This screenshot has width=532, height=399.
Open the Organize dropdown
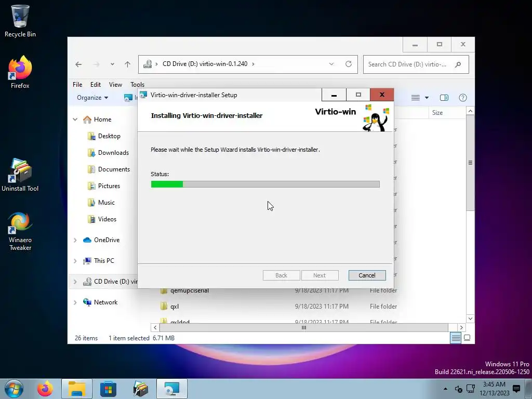coord(92,98)
